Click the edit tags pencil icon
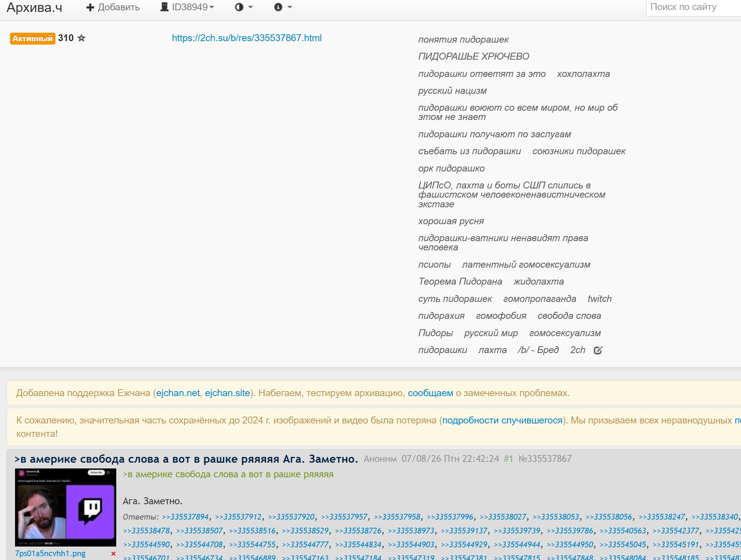Screen dimensions: 741x560 [x=598, y=350]
